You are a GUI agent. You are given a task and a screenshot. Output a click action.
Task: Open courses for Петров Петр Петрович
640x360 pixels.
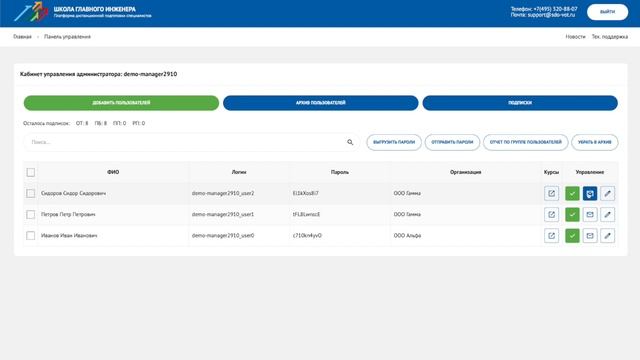(551, 214)
